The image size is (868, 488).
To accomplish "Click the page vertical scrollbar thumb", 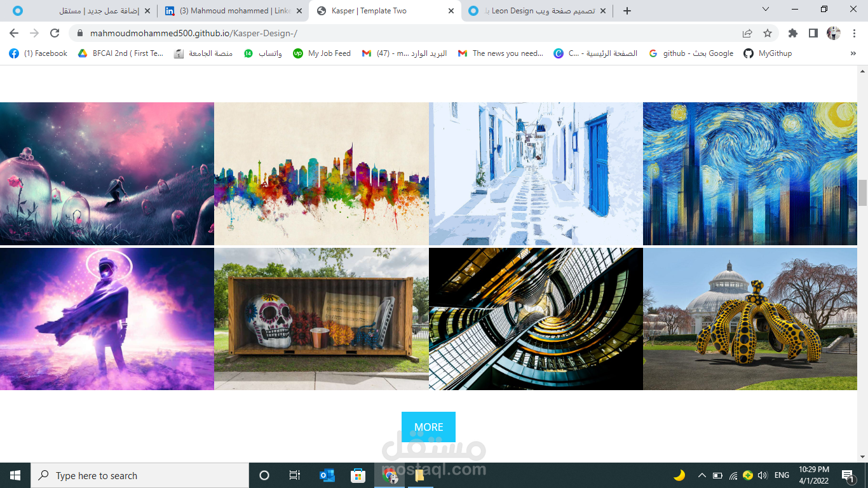I will coord(862,193).
